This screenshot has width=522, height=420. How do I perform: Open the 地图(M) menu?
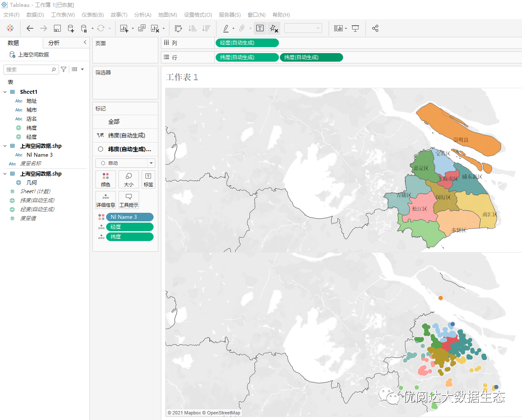[168, 15]
